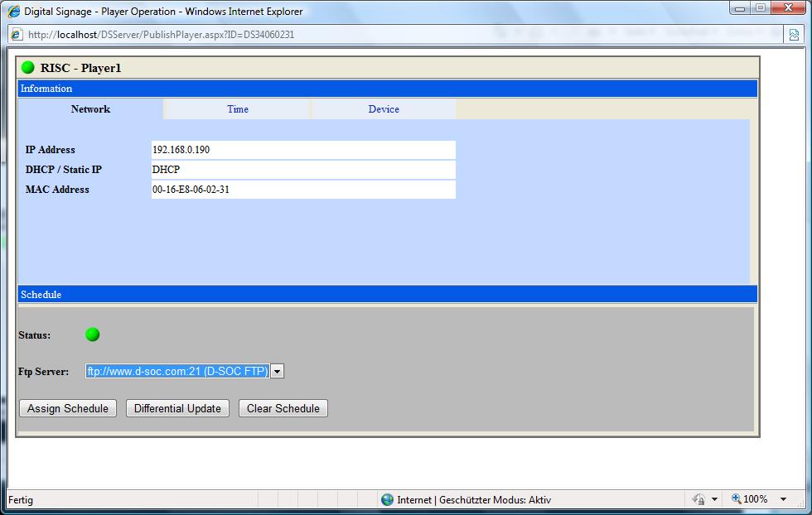812x515 pixels.
Task: Click the Internet Explorer logo in title bar
Action: pyautogui.click(x=14, y=12)
